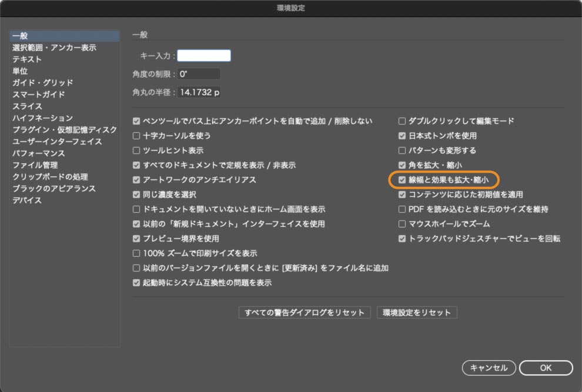Open テキスト preferences category
This screenshot has height=392, width=582.
27,59
